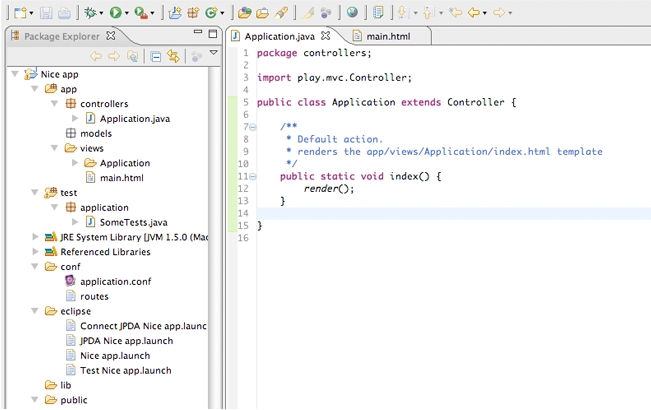Open the Package Explorer view menu triangle
The height and width of the screenshot is (410, 651).
pyautogui.click(x=213, y=54)
